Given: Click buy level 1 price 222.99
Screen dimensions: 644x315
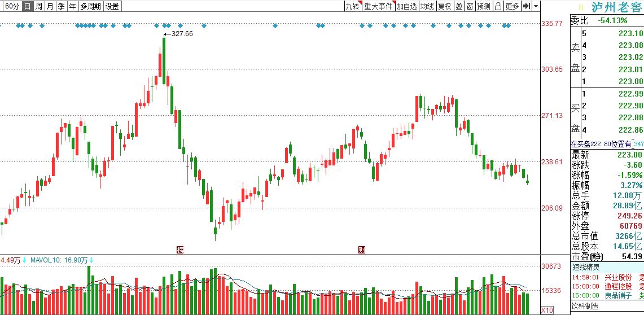Looking at the screenshot, I should (631, 94).
